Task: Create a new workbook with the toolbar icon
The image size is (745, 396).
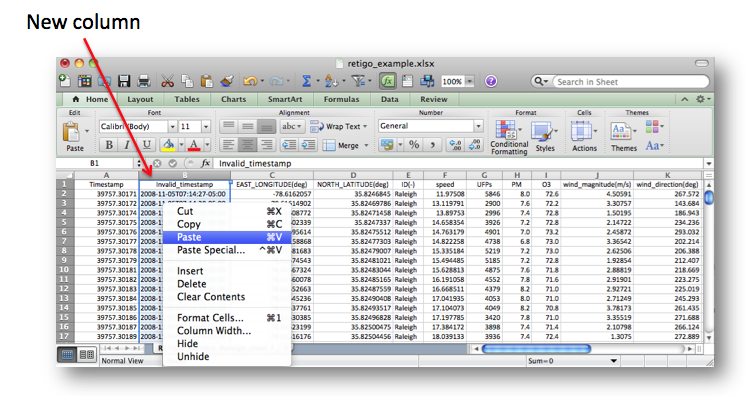Action: click(x=65, y=81)
